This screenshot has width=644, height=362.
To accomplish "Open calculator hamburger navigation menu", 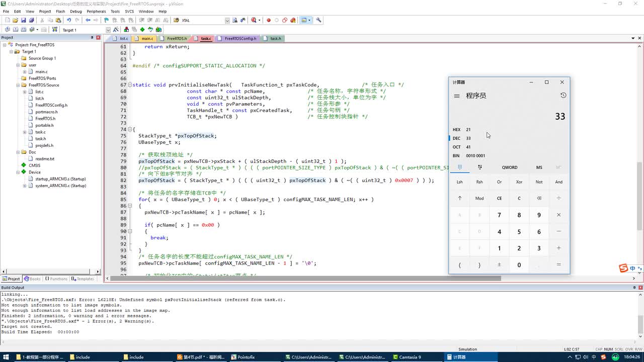I will click(456, 96).
